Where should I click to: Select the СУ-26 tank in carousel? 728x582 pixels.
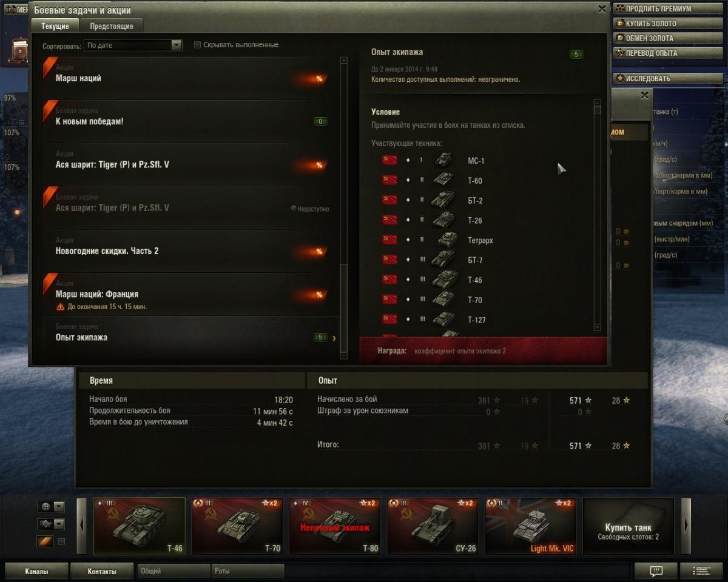[433, 526]
